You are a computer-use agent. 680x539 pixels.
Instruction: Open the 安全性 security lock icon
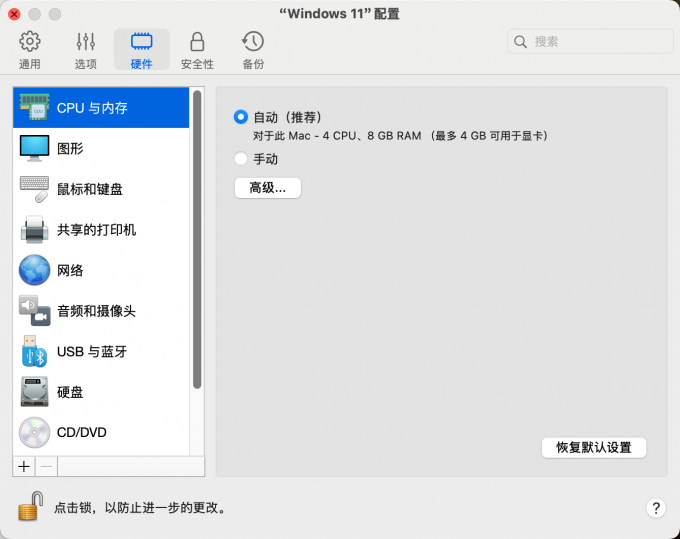click(197, 42)
